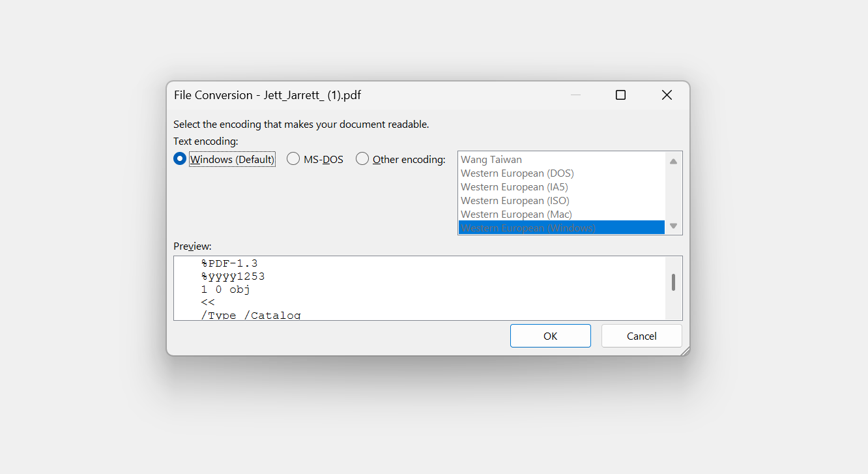This screenshot has width=868, height=474.
Task: Choose the MS-DOS text encoding option
Action: [x=293, y=158]
